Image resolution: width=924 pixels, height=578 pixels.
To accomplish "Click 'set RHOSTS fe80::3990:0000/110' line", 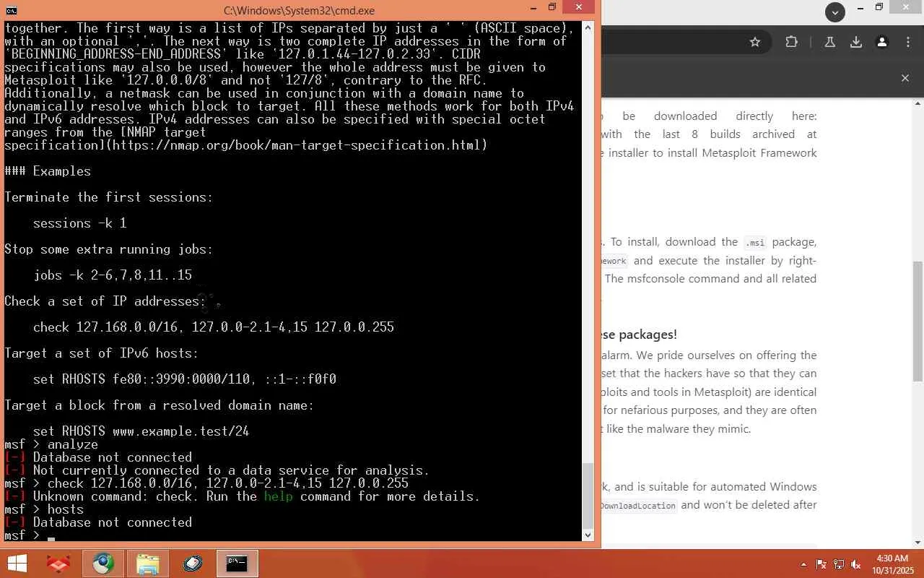I will pos(185,379).
